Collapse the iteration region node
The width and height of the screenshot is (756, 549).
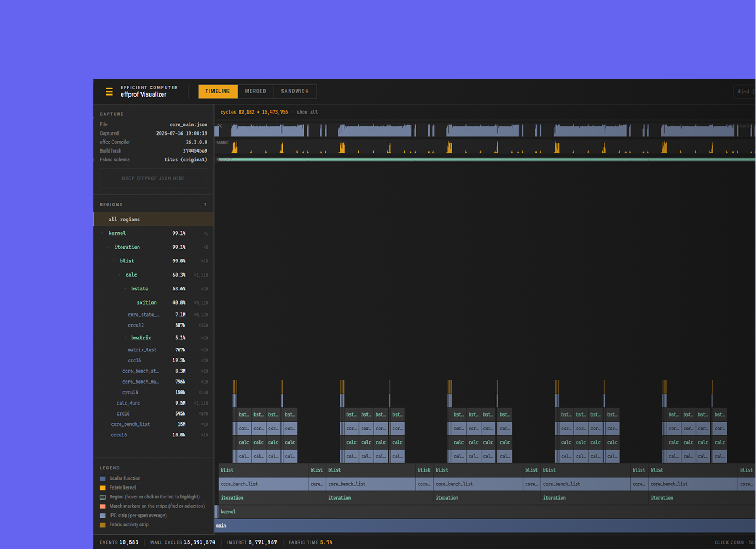(x=108, y=247)
